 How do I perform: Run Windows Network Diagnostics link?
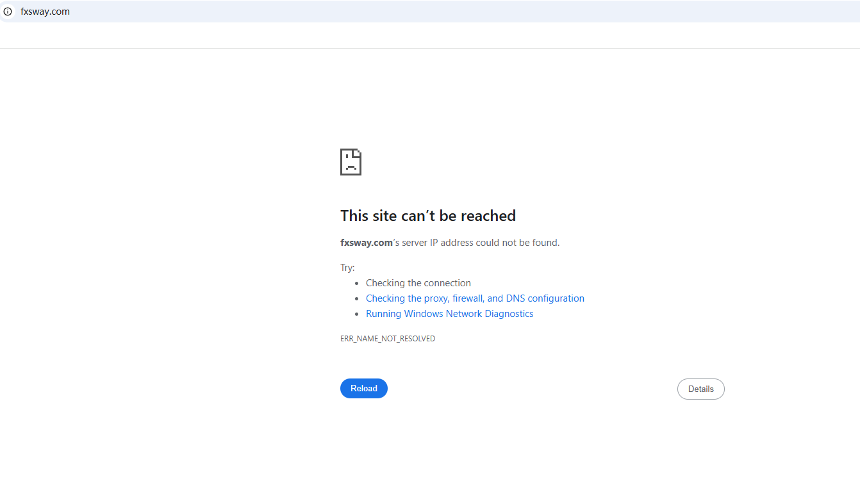449,314
